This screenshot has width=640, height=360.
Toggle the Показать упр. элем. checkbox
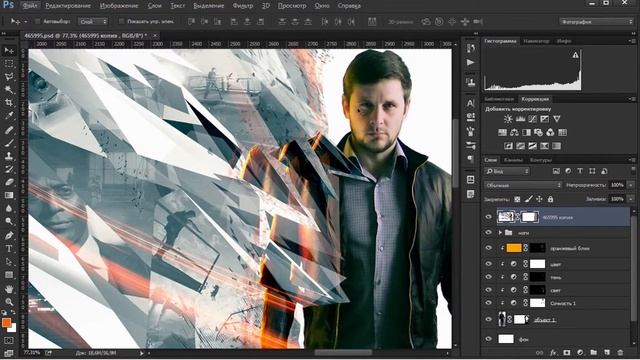point(121,21)
